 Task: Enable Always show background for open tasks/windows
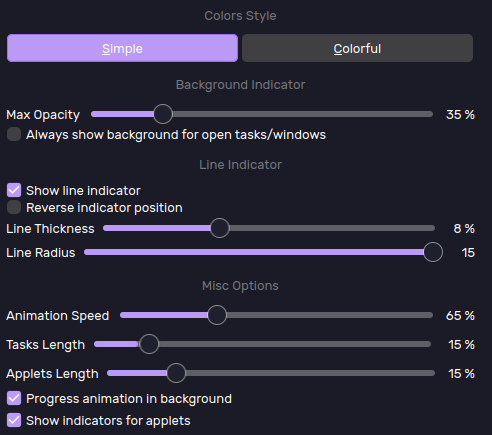point(14,134)
